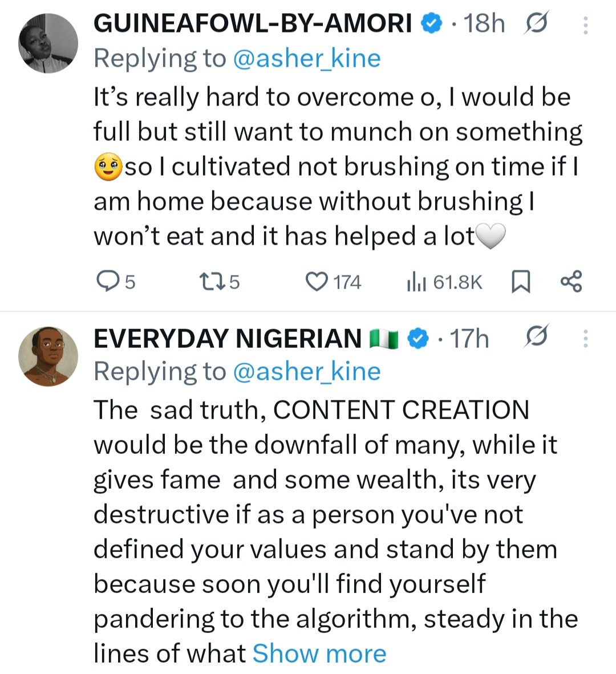Click verified badge beside GUINEAFOWL-BY-AMORI
Screen dimensions: 616x674
click(x=432, y=24)
